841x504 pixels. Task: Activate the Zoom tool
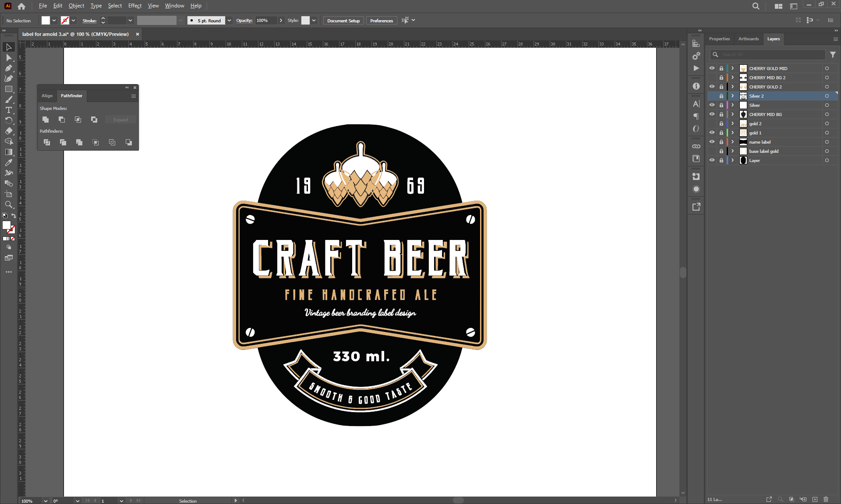9,204
